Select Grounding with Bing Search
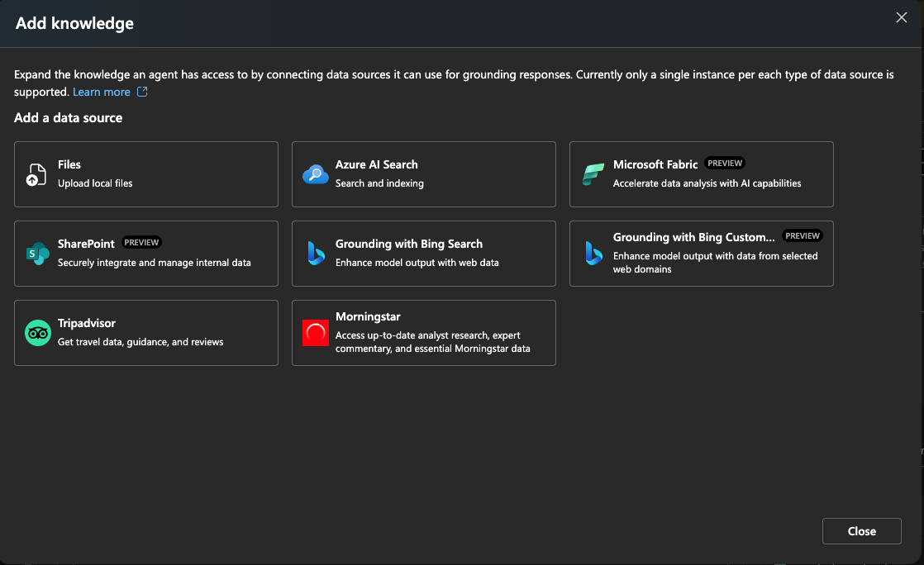The image size is (924, 565). point(423,253)
